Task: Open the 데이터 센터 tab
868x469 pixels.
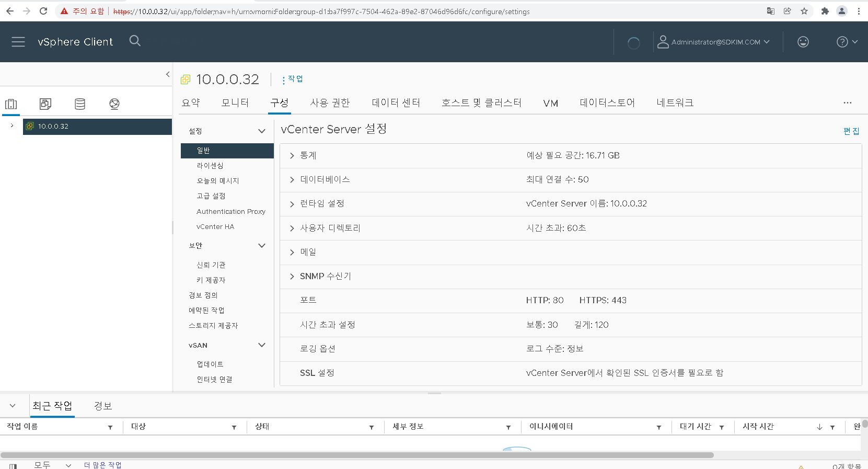Action: tap(396, 102)
